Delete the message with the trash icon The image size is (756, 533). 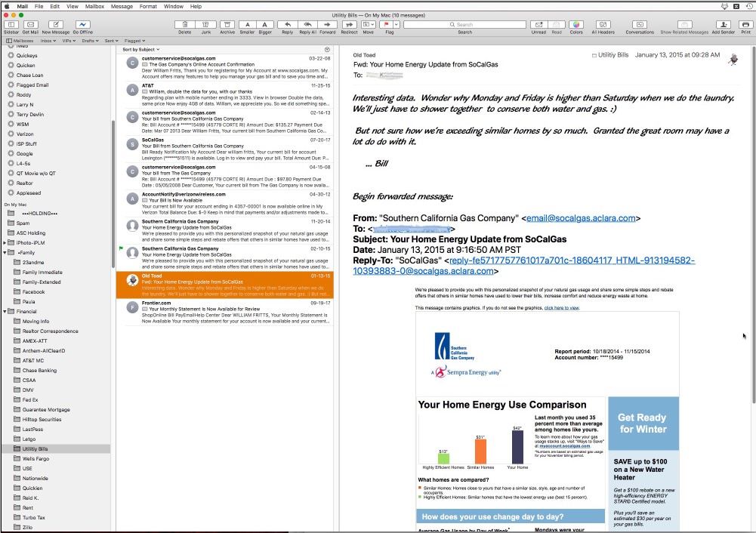185,25
